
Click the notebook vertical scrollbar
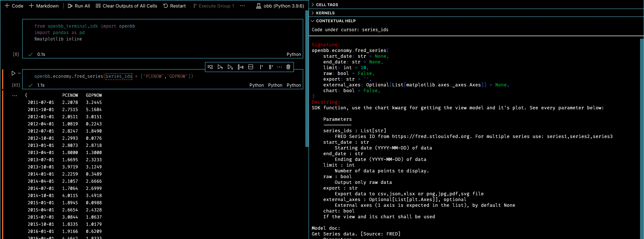coord(307,79)
